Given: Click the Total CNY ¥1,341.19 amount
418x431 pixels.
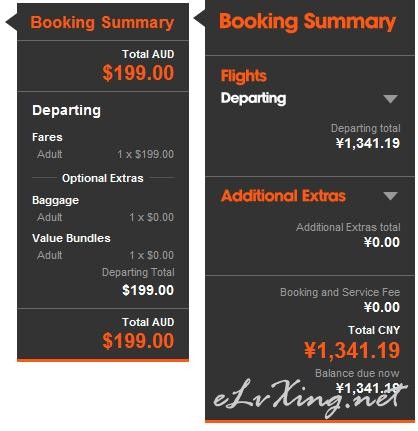Looking at the screenshot, I should click(x=352, y=350).
